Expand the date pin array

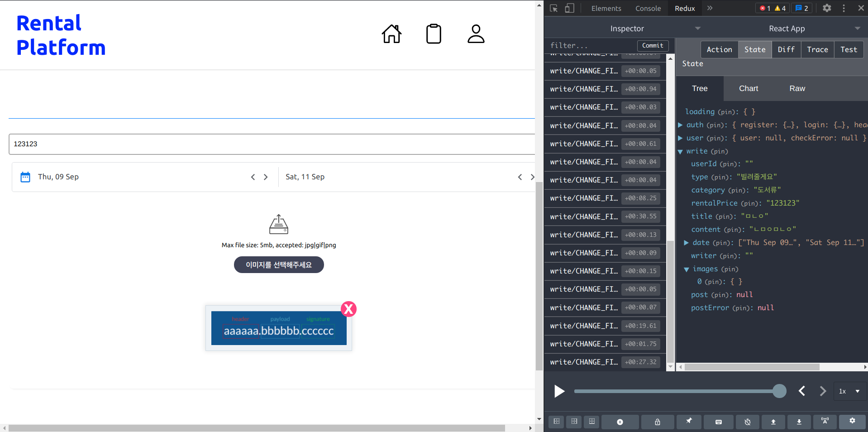tap(686, 243)
